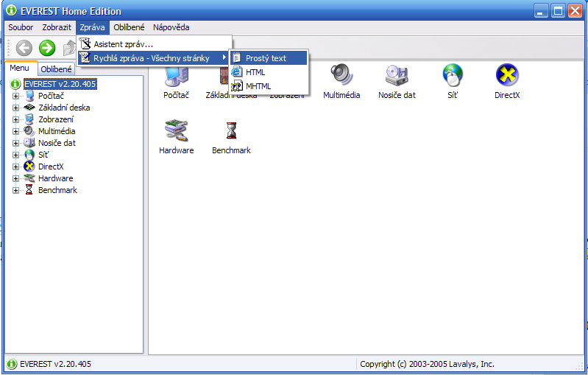Screen dimensions: 588x375
Task: Choose HTML report format
Action: pos(269,72)
